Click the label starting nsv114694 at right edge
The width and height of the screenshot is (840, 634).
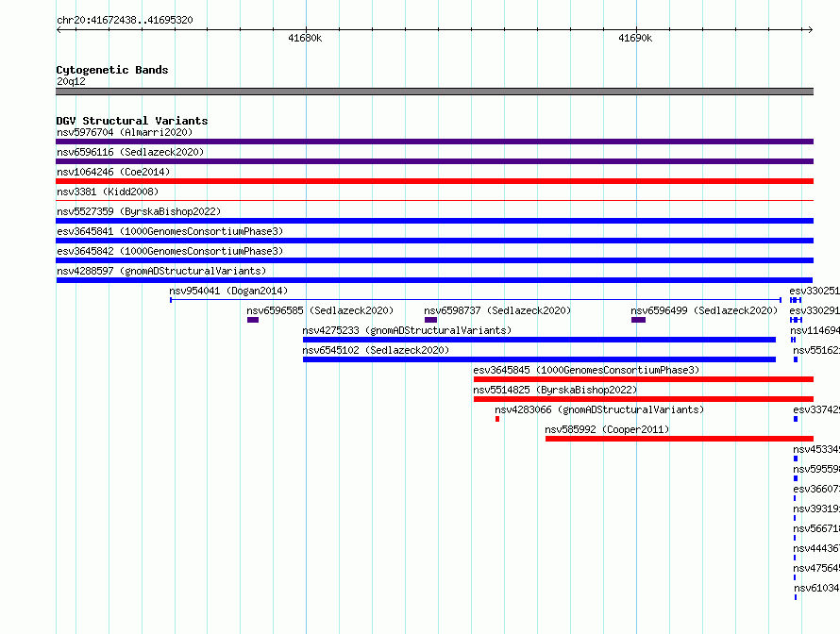pyautogui.click(x=815, y=330)
